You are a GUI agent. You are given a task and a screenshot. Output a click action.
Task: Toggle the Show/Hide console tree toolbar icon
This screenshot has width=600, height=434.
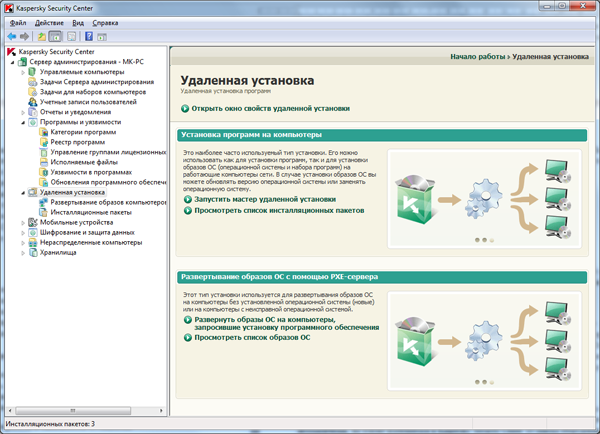[55, 36]
